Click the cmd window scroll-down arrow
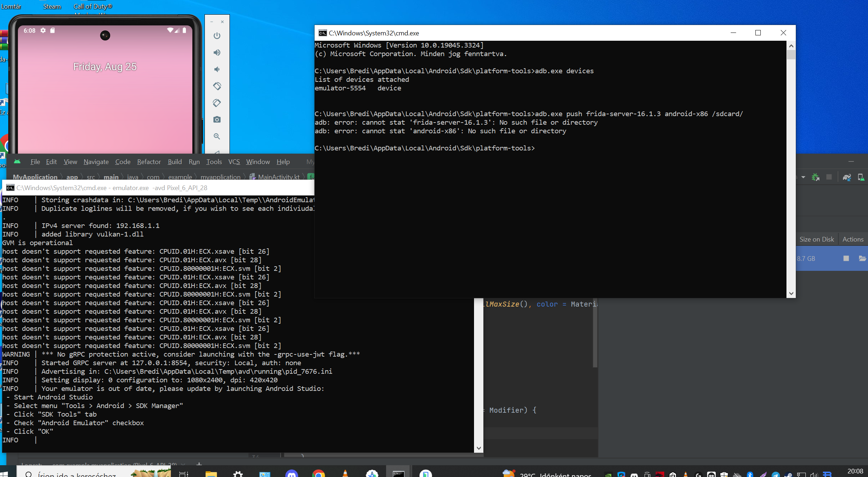 [791, 293]
